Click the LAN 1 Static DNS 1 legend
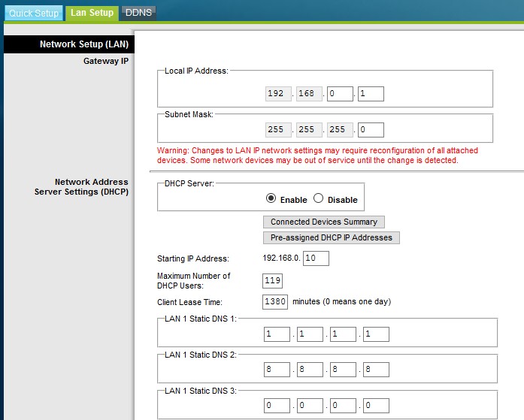Image resolution: width=524 pixels, height=420 pixels. click(x=201, y=319)
